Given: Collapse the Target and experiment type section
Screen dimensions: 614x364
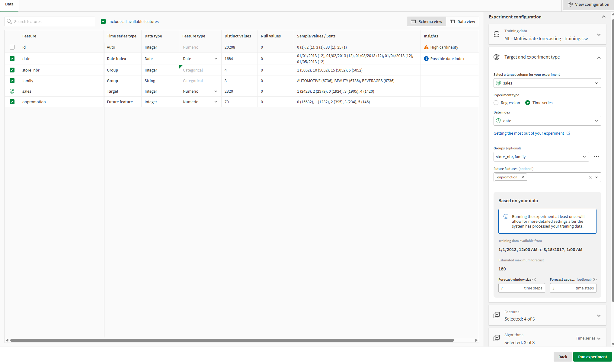Looking at the screenshot, I should click(599, 57).
